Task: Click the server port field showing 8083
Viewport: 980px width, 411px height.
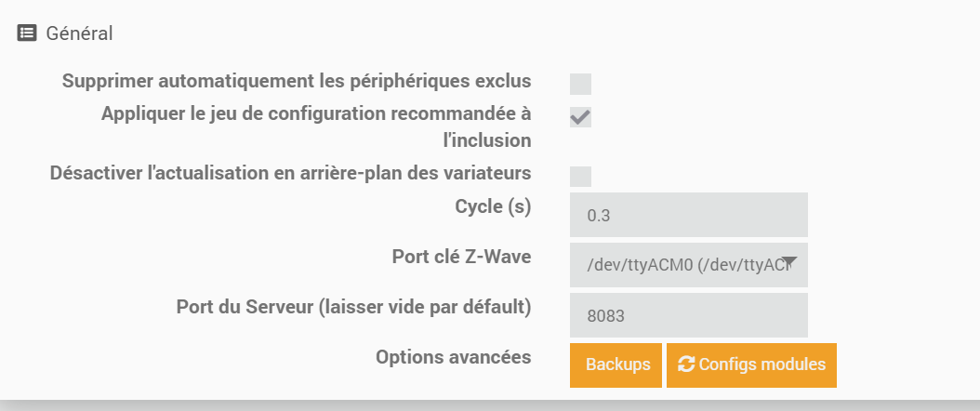Action: 688,316
